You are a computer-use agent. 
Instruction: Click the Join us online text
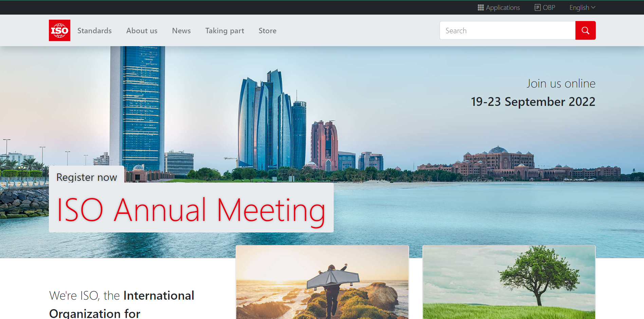point(561,83)
